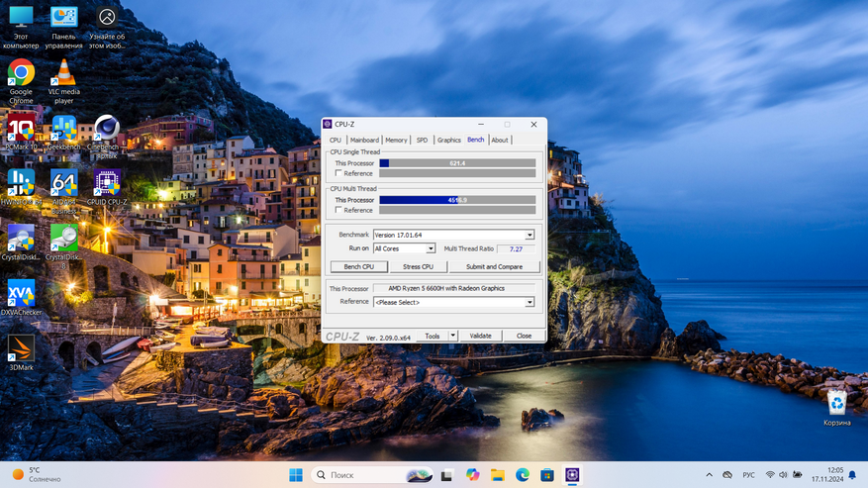
Task: Open the Recycle Bin (Корзина) icon
Action: pyautogui.click(x=837, y=404)
